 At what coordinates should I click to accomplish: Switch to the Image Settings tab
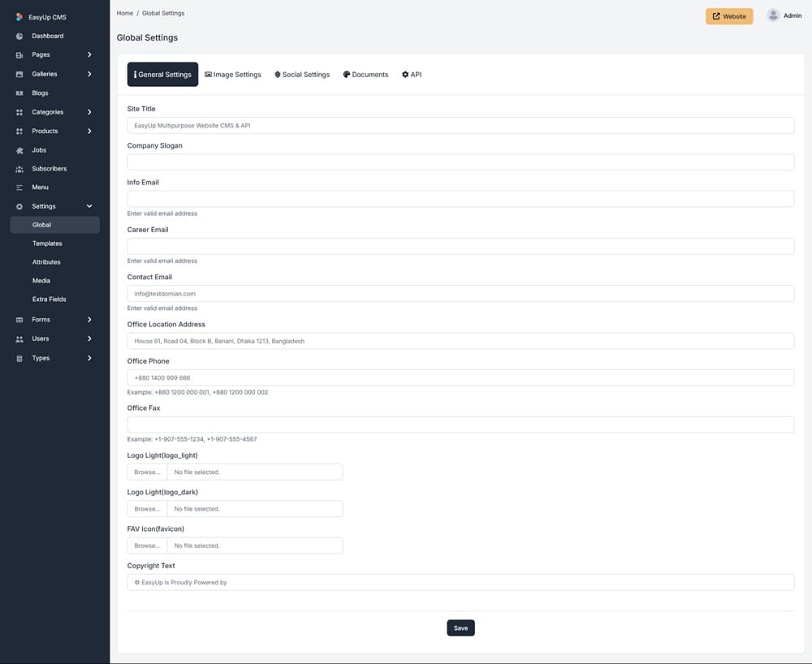click(x=233, y=75)
